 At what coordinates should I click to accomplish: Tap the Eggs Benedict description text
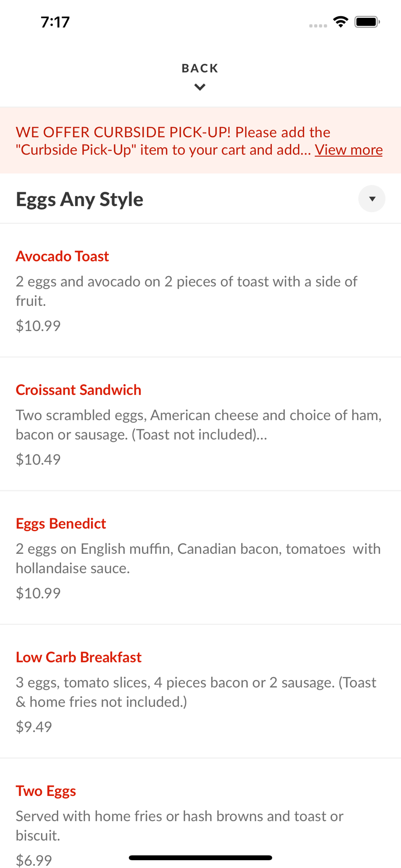click(x=198, y=558)
